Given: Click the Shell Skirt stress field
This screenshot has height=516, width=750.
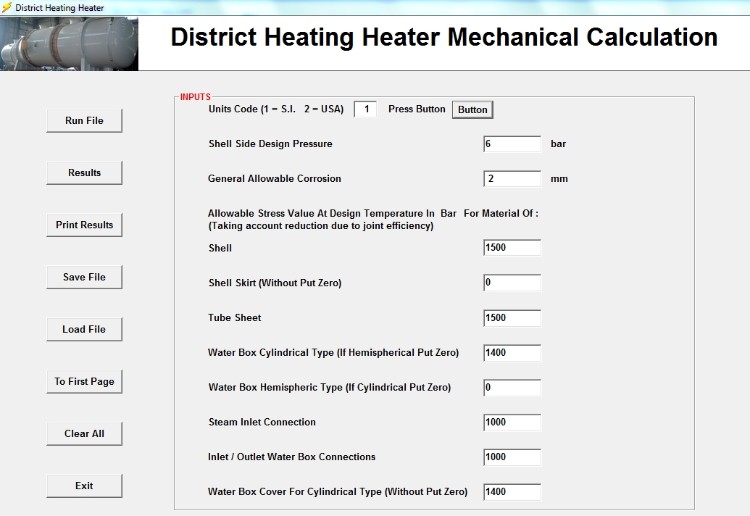Looking at the screenshot, I should click(512, 283).
